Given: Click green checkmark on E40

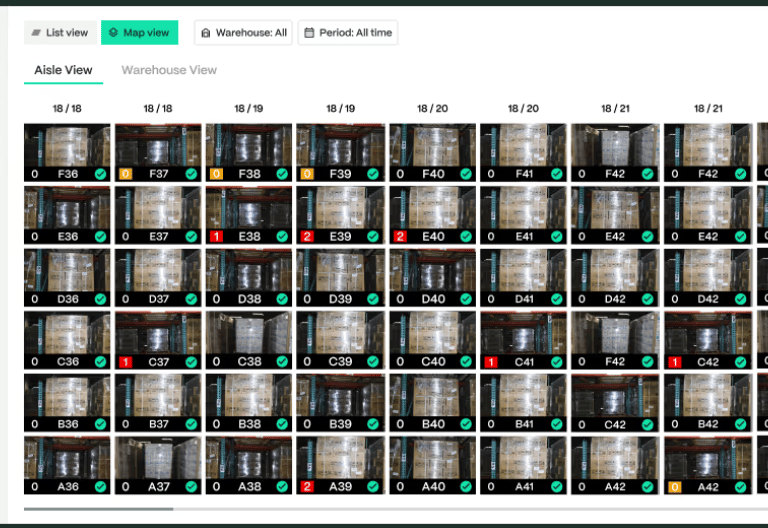Looking at the screenshot, I should 466,237.
